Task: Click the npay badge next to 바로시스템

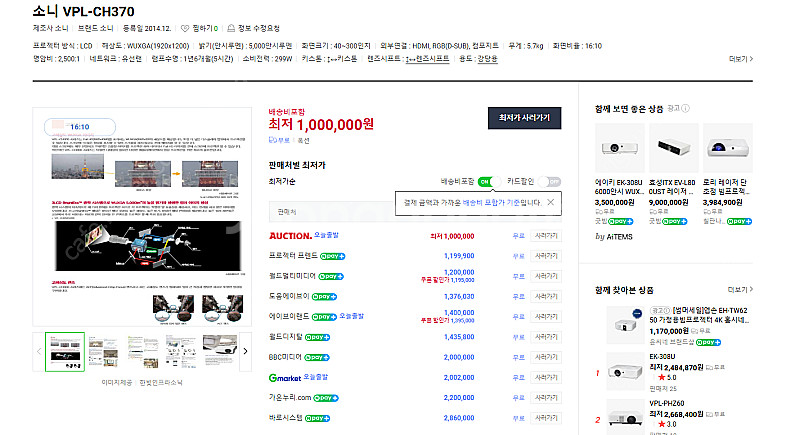Action: tap(317, 418)
